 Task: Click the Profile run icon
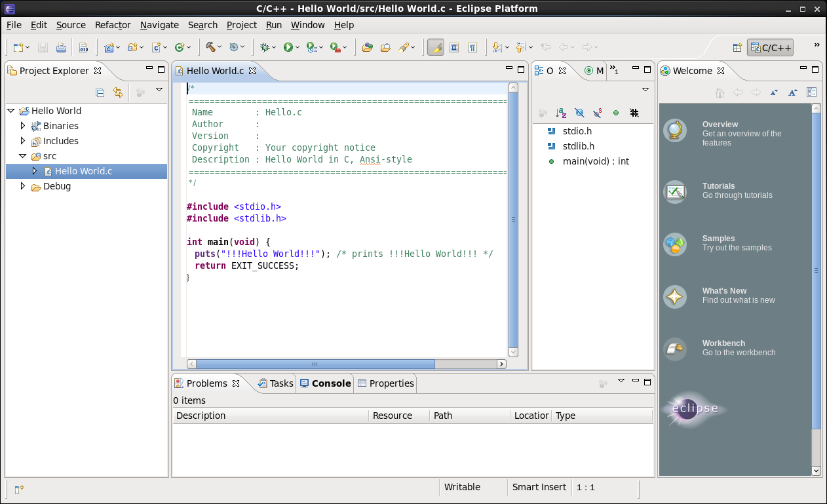(x=311, y=47)
